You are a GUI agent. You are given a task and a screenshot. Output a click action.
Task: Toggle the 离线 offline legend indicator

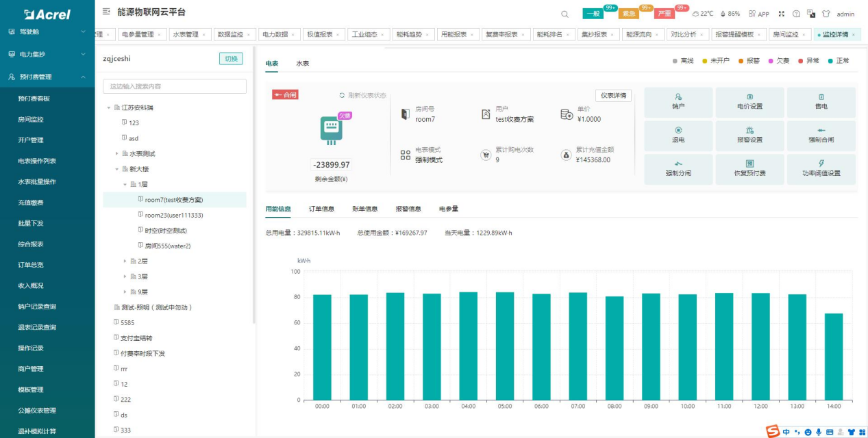tap(683, 61)
